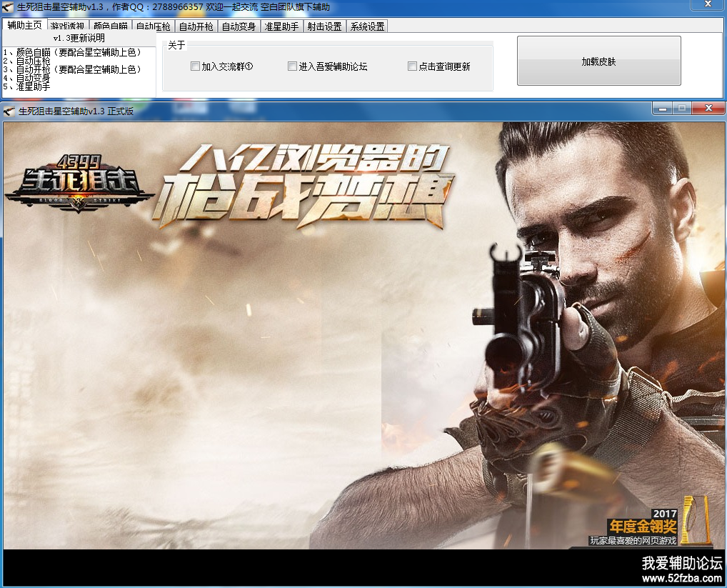Click the 4399 生死狙击 game logo
Screen dimensions: 727x588
click(x=79, y=184)
